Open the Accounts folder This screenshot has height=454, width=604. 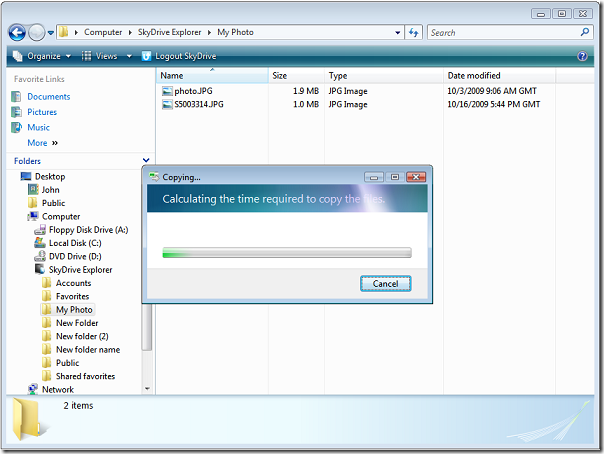[74, 283]
